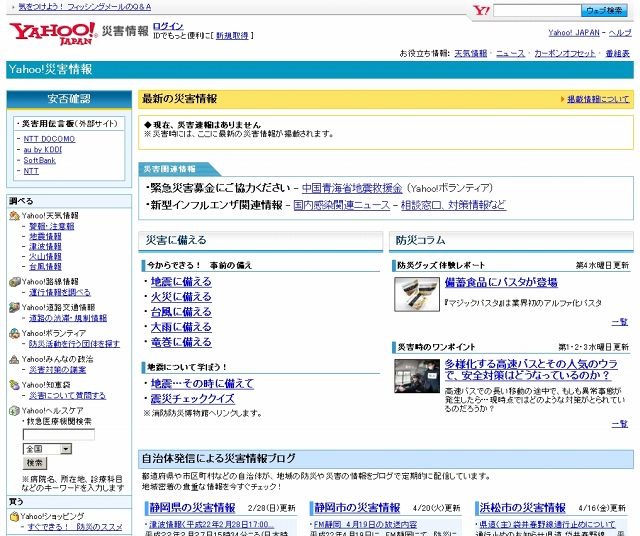Open 静岡市の災害情報 blog
640x536 pixels.
(357, 508)
